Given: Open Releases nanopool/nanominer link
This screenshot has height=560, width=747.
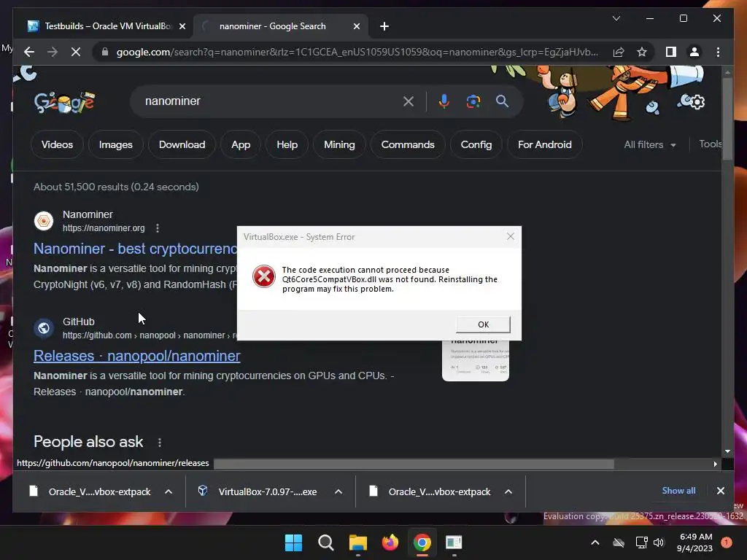Looking at the screenshot, I should click(136, 356).
